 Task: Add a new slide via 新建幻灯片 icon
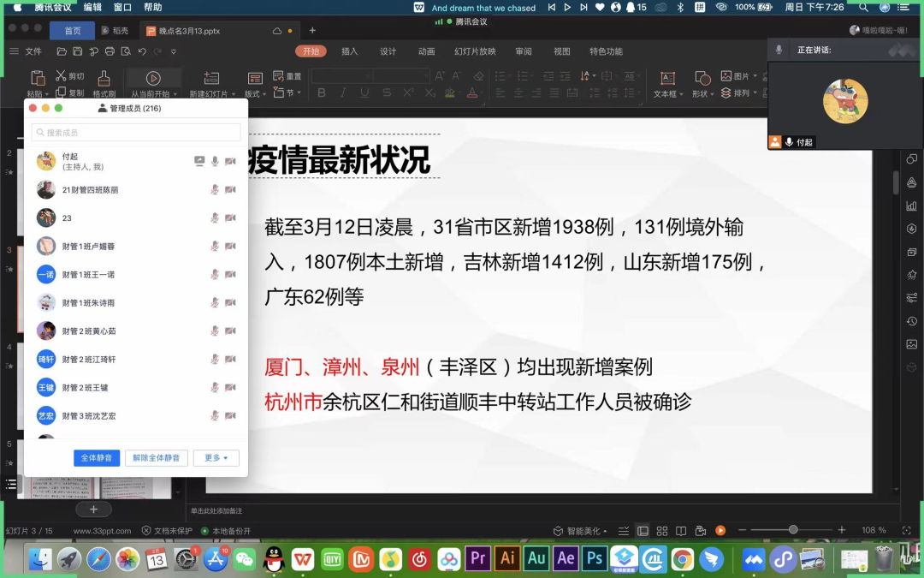211,78
